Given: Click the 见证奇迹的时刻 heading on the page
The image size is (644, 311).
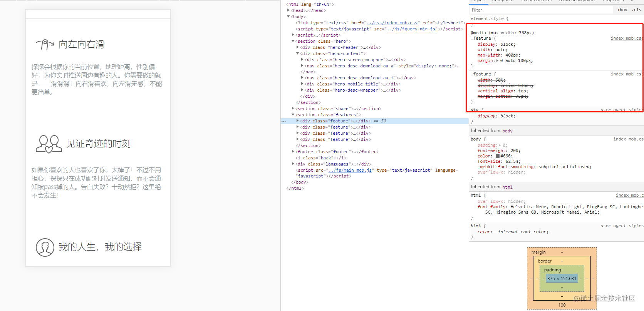Looking at the screenshot, I should pos(99,144).
